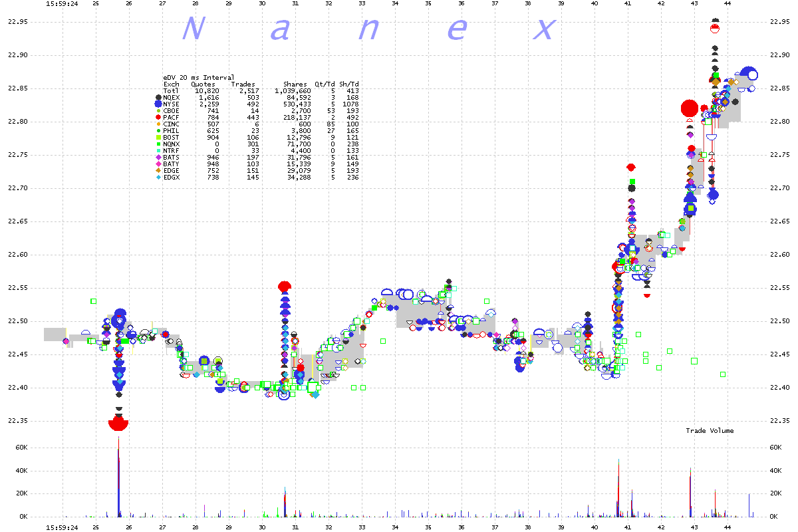Click the red PACF legend marker
This screenshot has width=798, height=532.
(158, 117)
